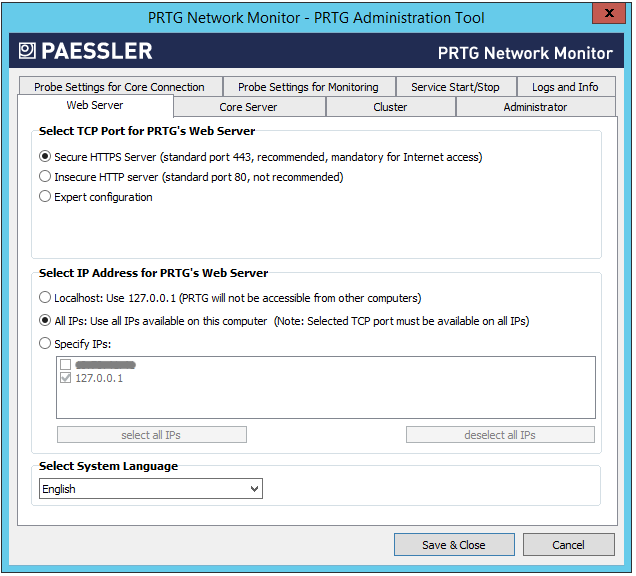Switch to Probe Settings for Core Connection tab
The height and width of the screenshot is (576, 636).
click(x=120, y=87)
